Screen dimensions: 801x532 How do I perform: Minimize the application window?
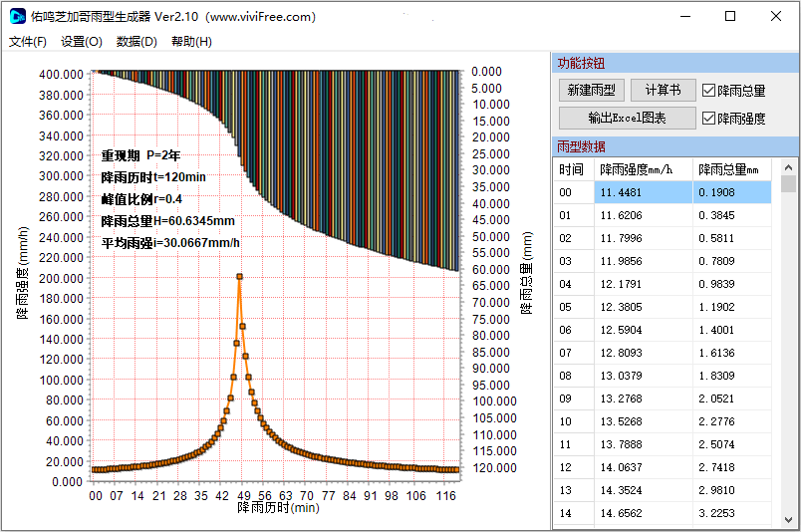click(x=684, y=16)
